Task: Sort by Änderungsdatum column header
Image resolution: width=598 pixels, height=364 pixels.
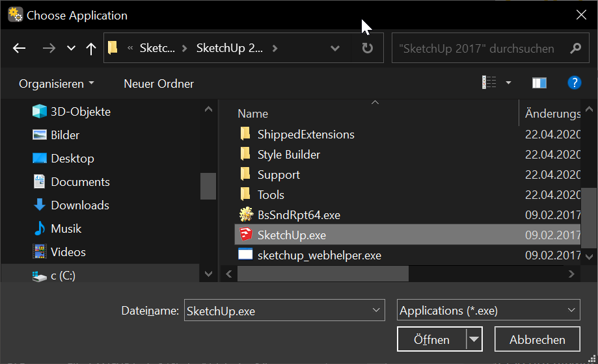Action: [x=552, y=114]
